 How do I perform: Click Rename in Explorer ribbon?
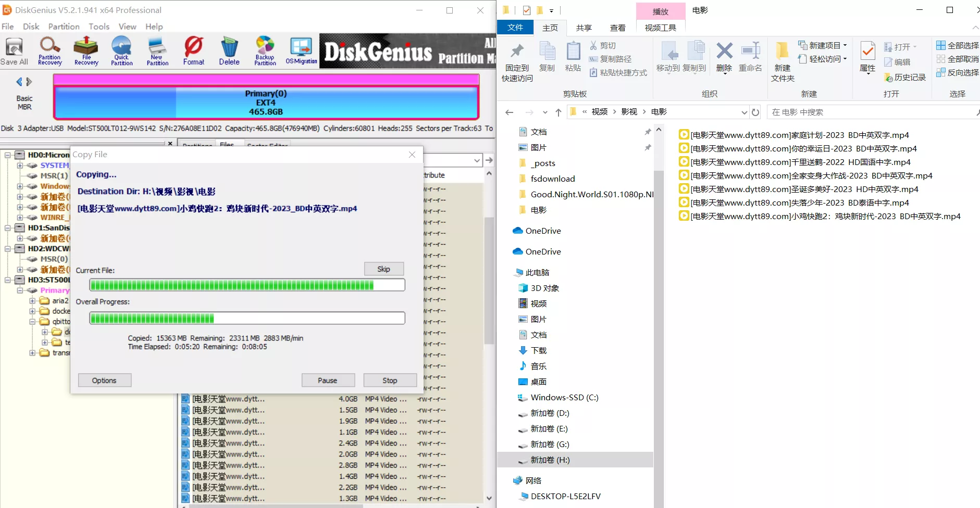(750, 57)
